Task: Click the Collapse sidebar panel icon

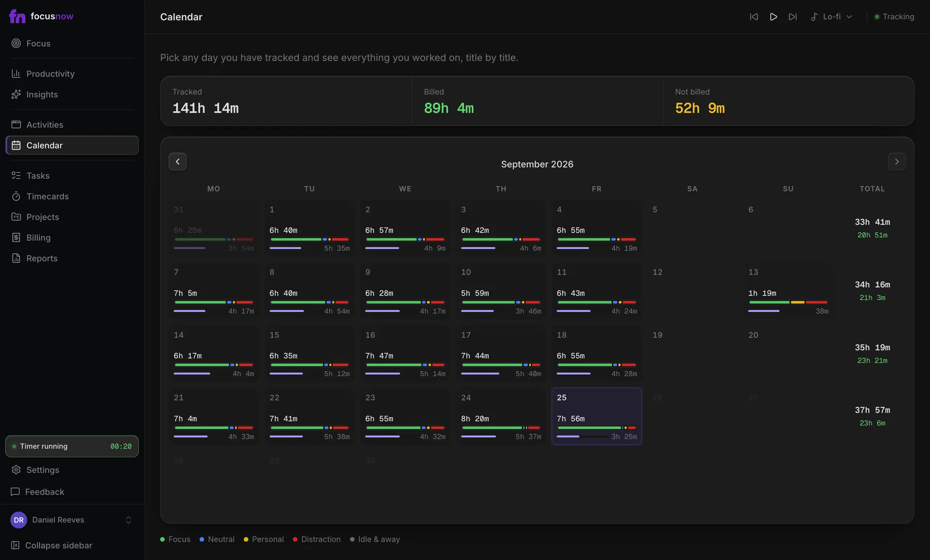Action: [15, 545]
